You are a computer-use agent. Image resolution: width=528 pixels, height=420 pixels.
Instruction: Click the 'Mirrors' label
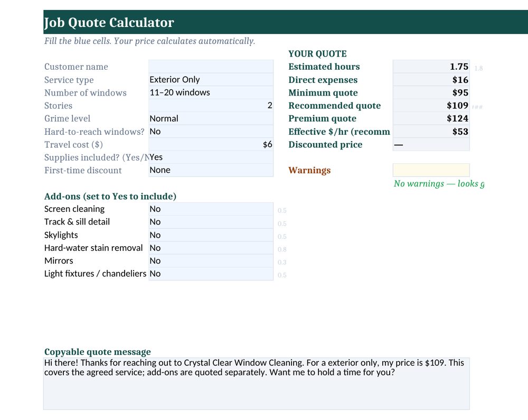tap(59, 260)
